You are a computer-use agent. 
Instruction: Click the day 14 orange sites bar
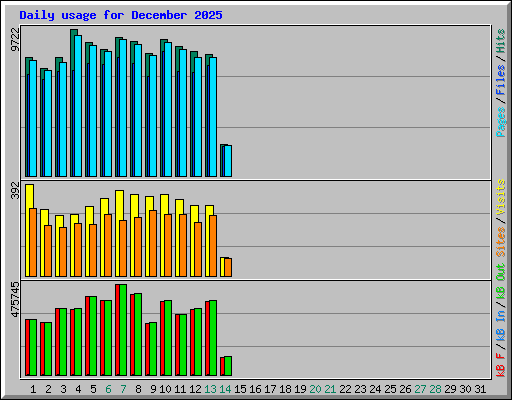228,267
